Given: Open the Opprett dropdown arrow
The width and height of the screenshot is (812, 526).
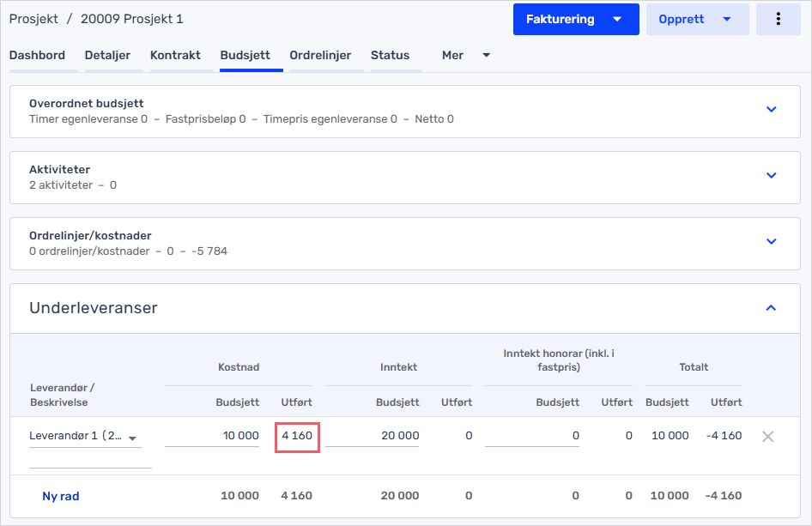Looking at the screenshot, I should tap(726, 19).
